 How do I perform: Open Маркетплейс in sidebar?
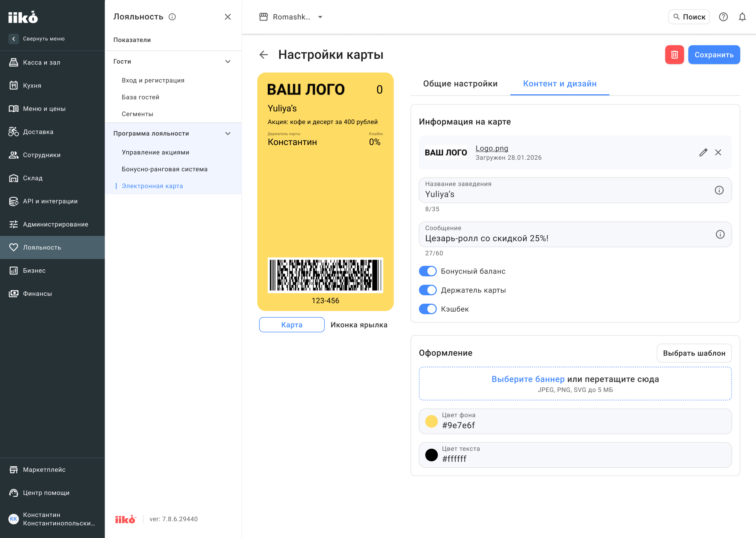[52, 469]
